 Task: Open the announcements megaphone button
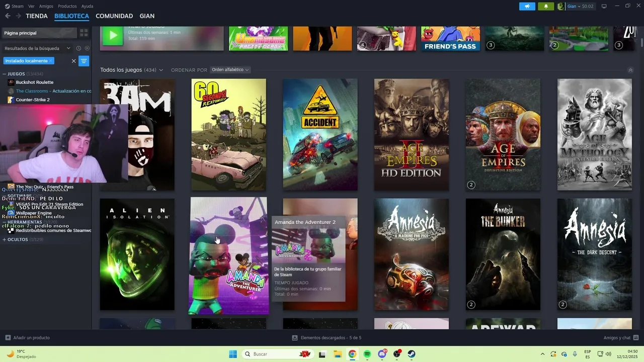527,6
